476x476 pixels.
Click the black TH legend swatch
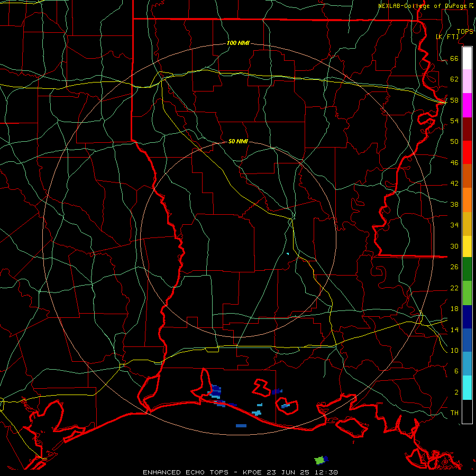pyautogui.click(x=467, y=411)
